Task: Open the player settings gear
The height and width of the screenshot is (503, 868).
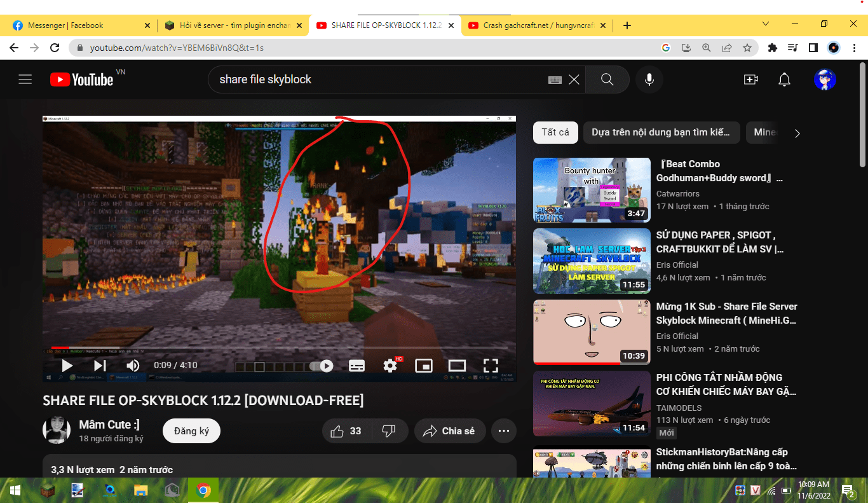Action: tap(390, 366)
